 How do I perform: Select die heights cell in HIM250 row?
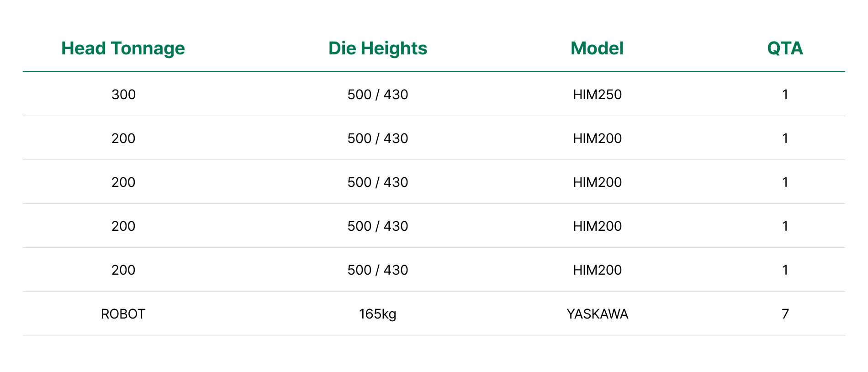click(x=378, y=95)
